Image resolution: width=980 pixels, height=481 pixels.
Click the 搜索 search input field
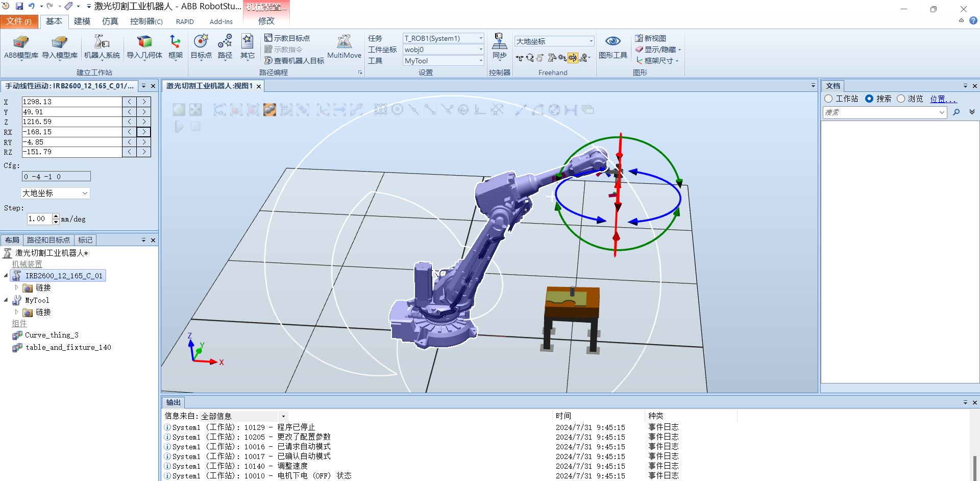tap(885, 112)
